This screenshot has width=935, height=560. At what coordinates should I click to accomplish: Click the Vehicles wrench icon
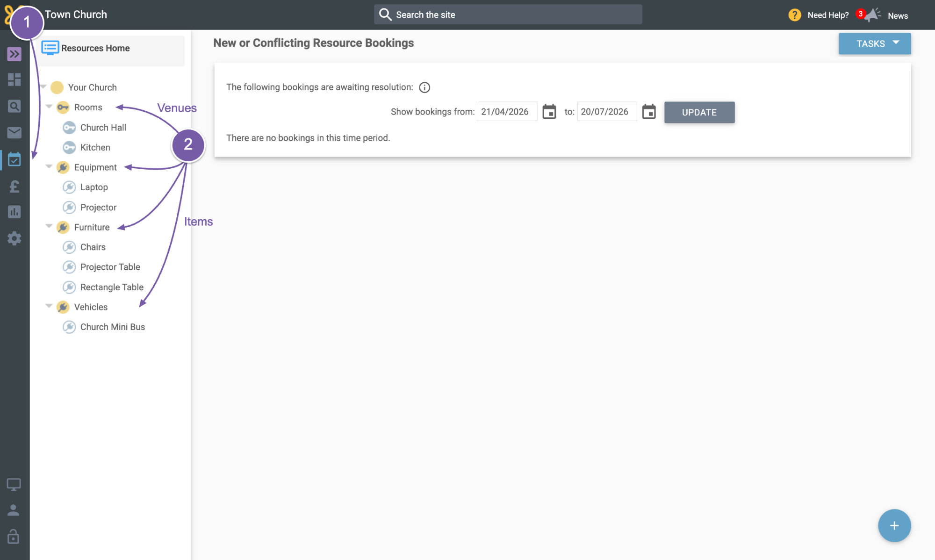coord(63,307)
